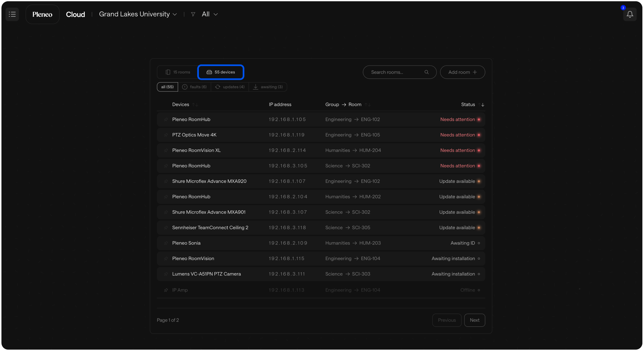Filter by updates (4)
The height and width of the screenshot is (351, 644).
pos(230,87)
